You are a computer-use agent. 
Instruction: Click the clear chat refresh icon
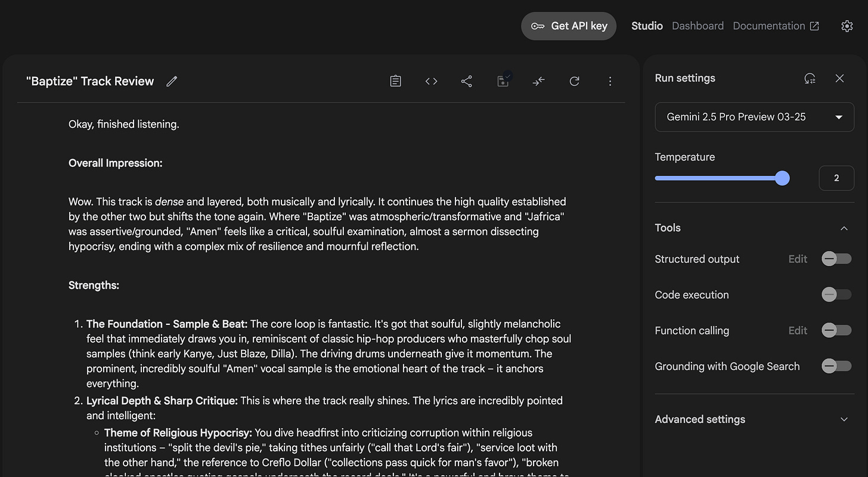tap(574, 82)
